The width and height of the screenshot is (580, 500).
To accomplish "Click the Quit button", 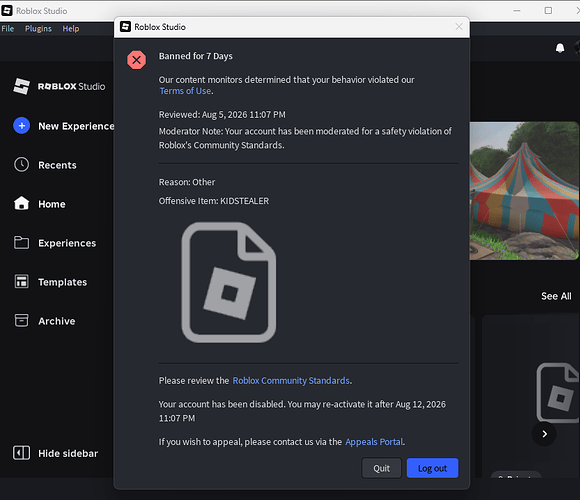I will (x=381, y=468).
